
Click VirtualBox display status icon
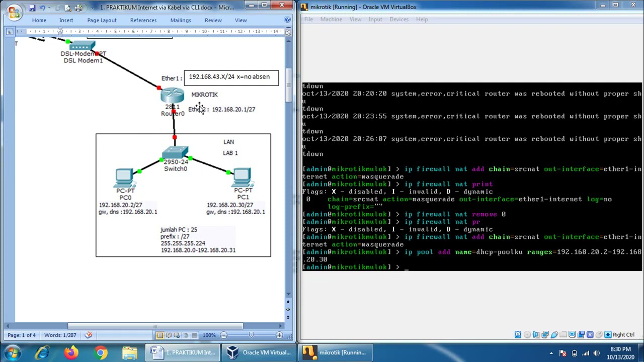point(572,335)
